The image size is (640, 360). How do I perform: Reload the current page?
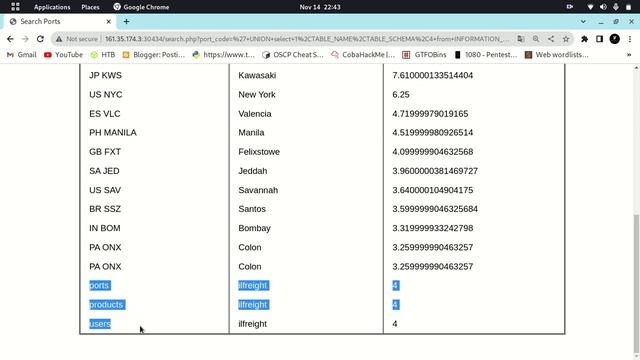(40, 39)
